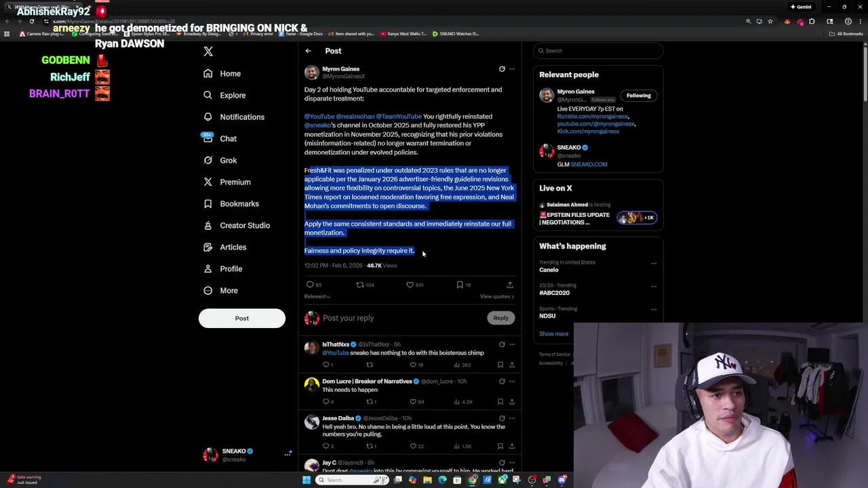The width and height of the screenshot is (868, 488).
Task: Expand the Relevant replies sort dropdown
Action: tap(317, 296)
